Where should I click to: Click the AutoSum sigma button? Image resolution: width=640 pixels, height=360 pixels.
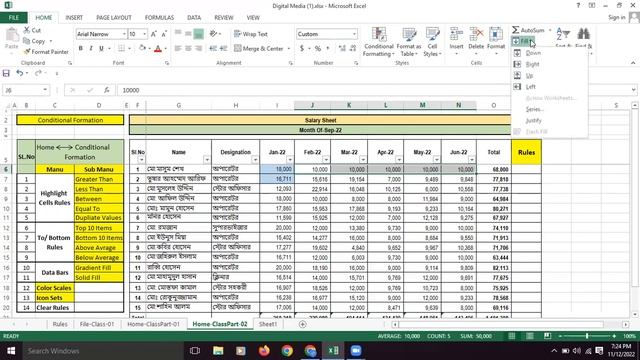coord(528,30)
